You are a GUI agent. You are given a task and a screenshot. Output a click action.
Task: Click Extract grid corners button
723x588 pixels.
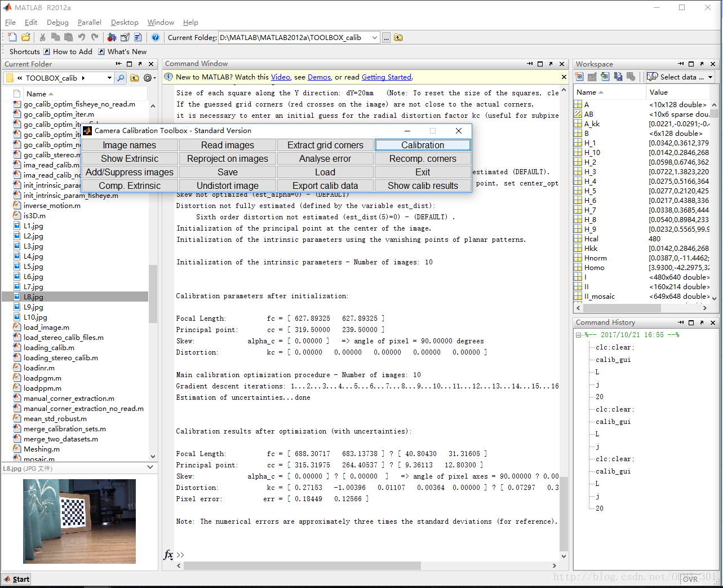pos(325,145)
